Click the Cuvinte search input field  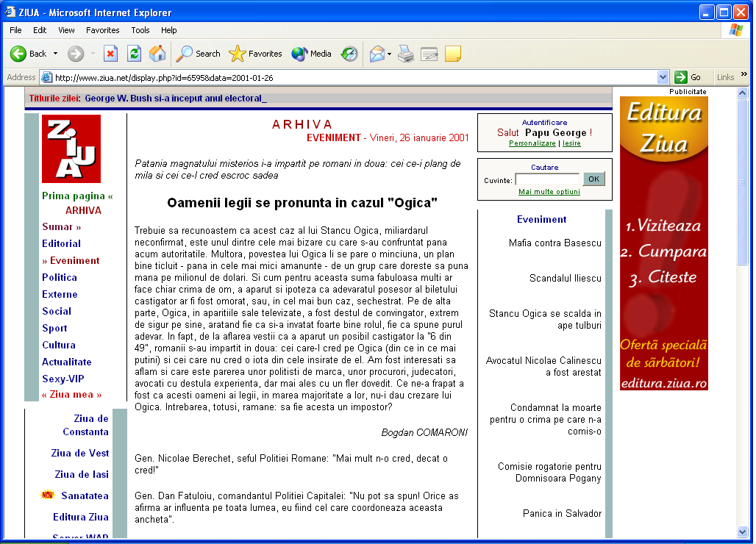546,179
